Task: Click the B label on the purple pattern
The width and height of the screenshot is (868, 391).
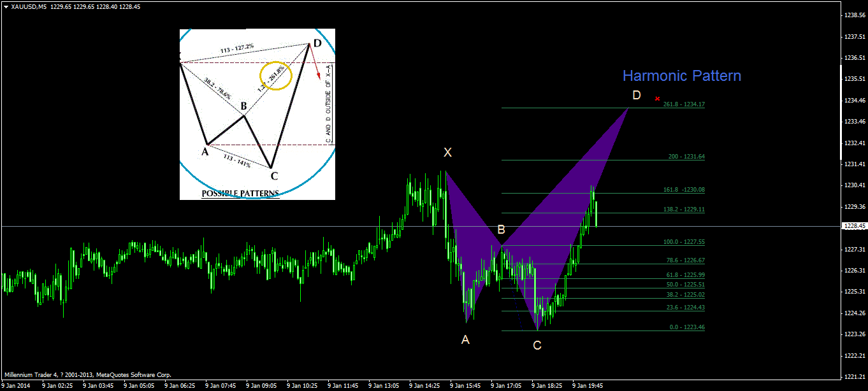Action: point(502,229)
